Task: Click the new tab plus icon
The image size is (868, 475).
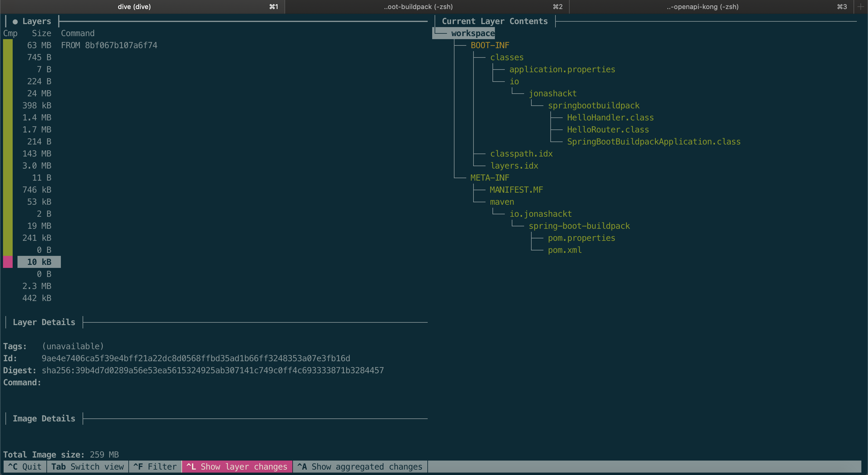Action: coord(860,7)
